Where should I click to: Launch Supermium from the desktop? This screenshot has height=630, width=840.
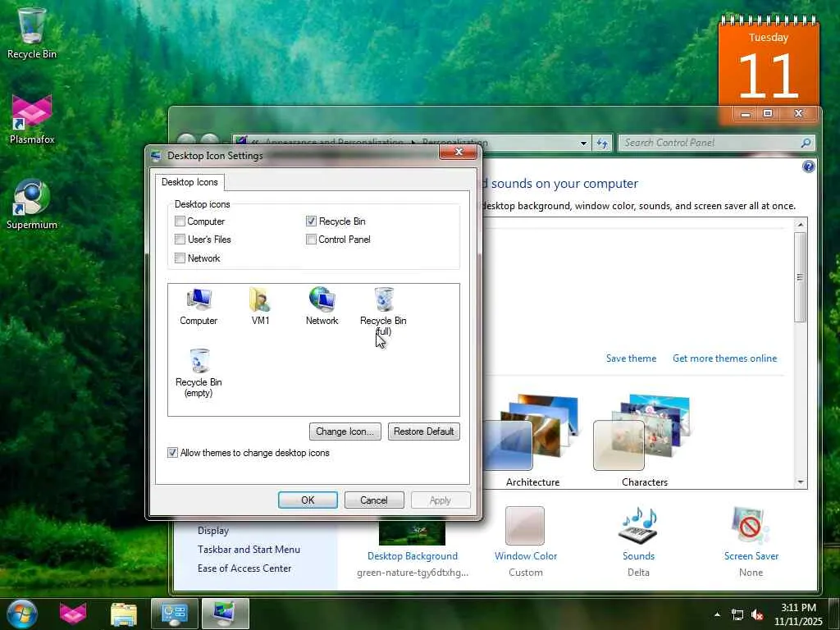(32, 204)
